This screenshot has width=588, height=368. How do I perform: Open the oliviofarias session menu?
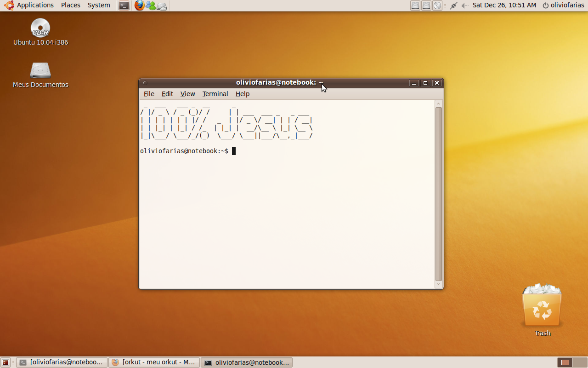coord(564,5)
